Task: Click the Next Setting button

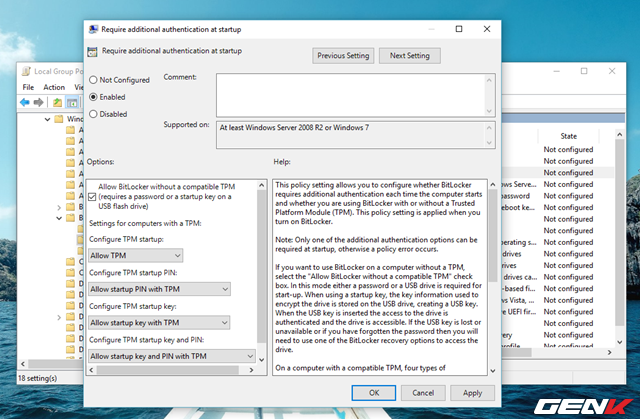Action: pos(409,56)
